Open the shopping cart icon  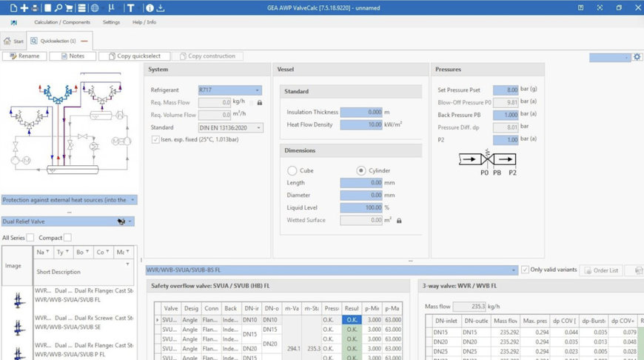coord(69,8)
